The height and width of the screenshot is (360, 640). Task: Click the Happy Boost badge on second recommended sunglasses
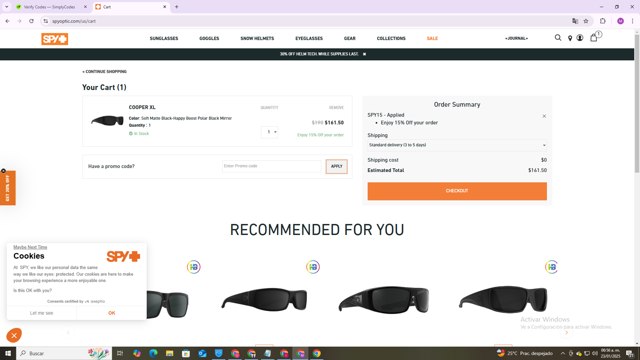pos(313,267)
